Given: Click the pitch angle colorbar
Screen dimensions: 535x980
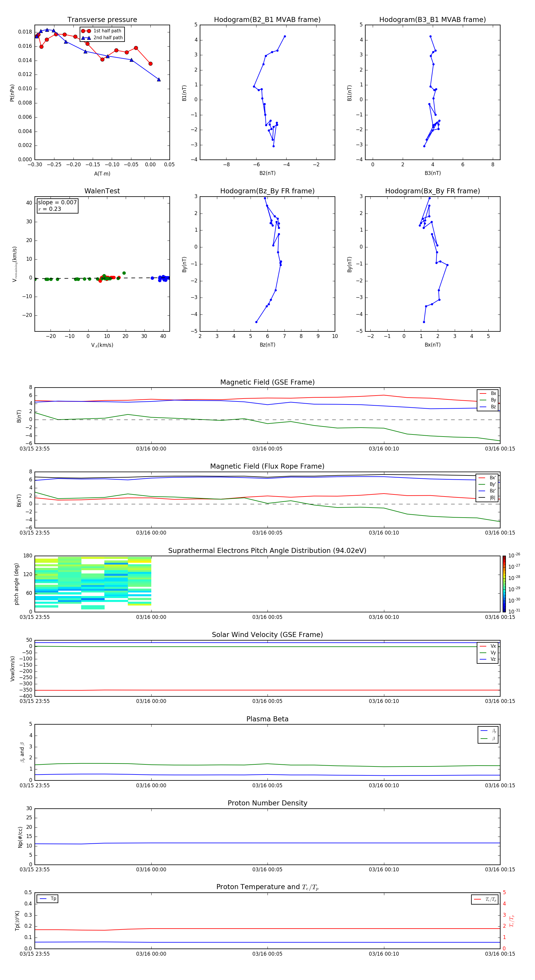Looking at the screenshot, I should (x=504, y=584).
